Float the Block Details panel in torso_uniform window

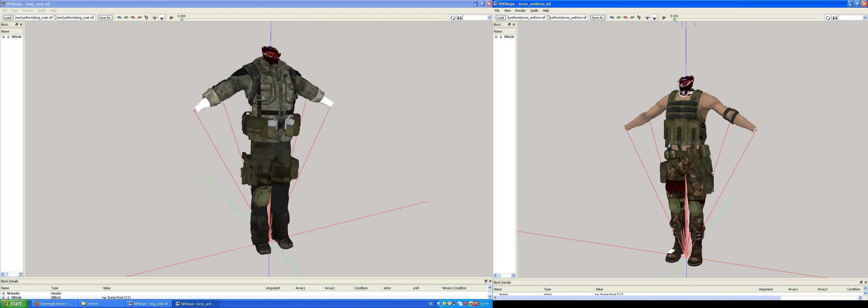(861, 282)
